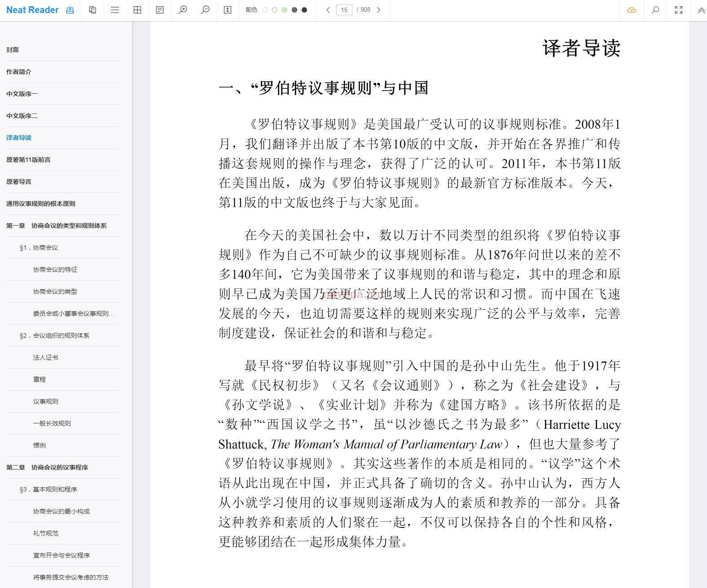Viewport: 707px width, 588px height.
Task: Zoom in with the magnifier plus icon
Action: pyautogui.click(x=183, y=10)
